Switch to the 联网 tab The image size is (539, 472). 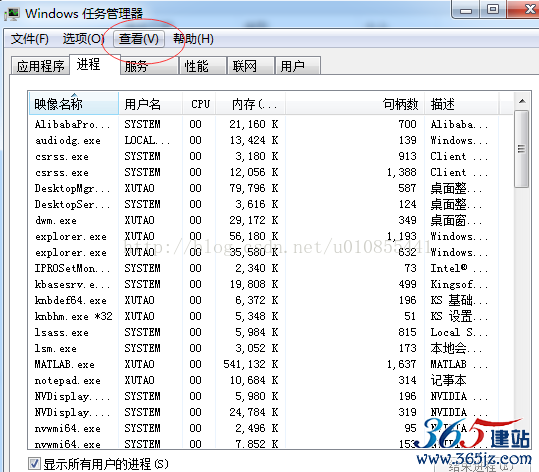tap(251, 66)
